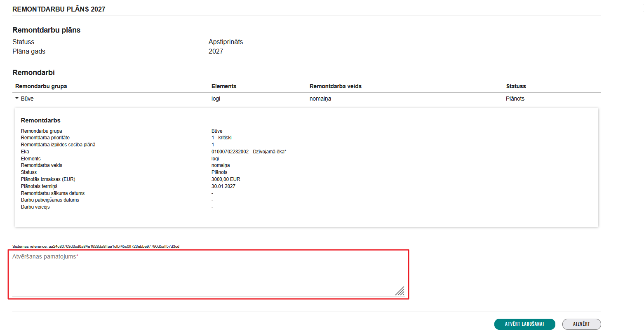Click the 'Plānotais termiņš' label

[39, 186]
